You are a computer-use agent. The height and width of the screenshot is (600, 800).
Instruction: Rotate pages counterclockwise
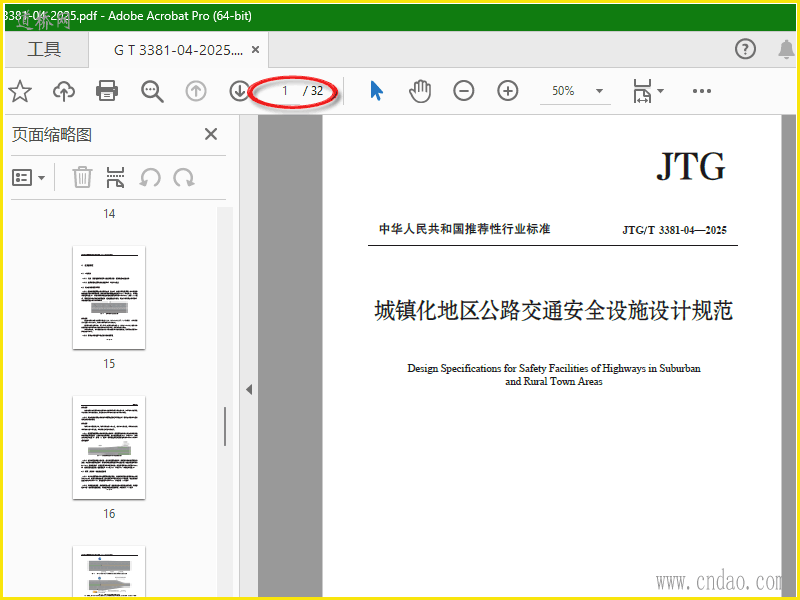[149, 178]
